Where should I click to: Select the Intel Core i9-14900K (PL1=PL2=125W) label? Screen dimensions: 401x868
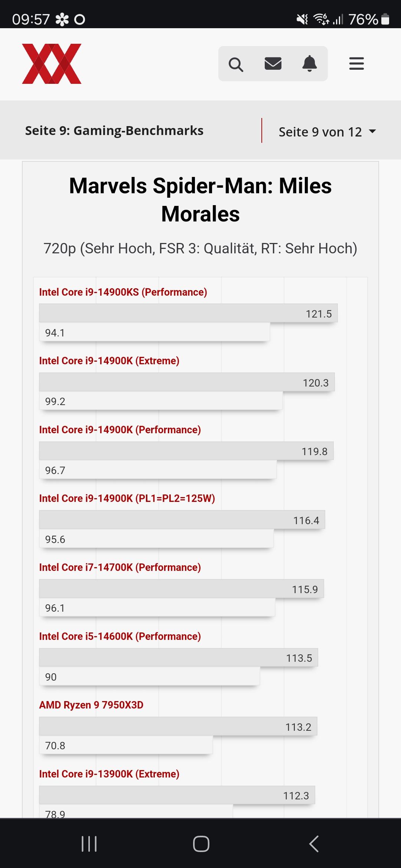(x=127, y=499)
